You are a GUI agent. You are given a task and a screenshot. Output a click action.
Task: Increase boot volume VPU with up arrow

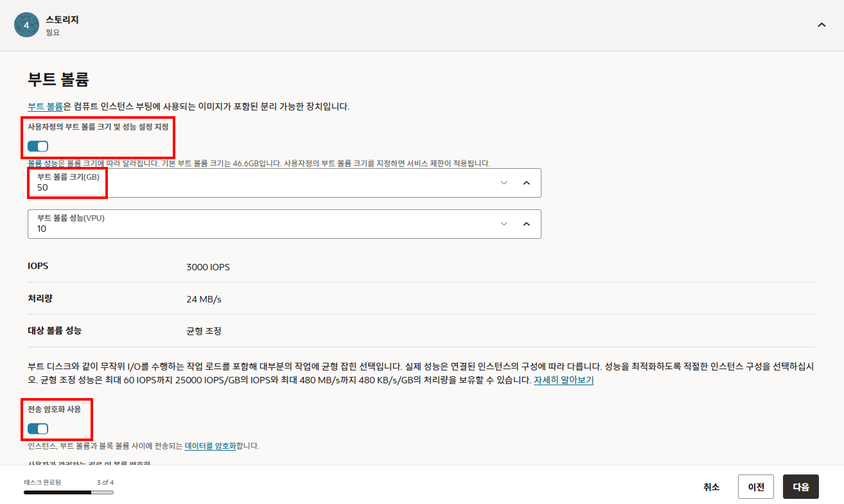pyautogui.click(x=526, y=224)
